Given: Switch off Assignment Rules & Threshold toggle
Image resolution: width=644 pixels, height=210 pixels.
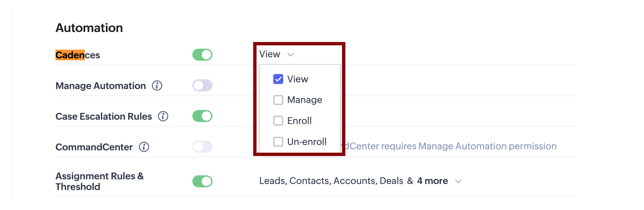Looking at the screenshot, I should click(202, 181).
